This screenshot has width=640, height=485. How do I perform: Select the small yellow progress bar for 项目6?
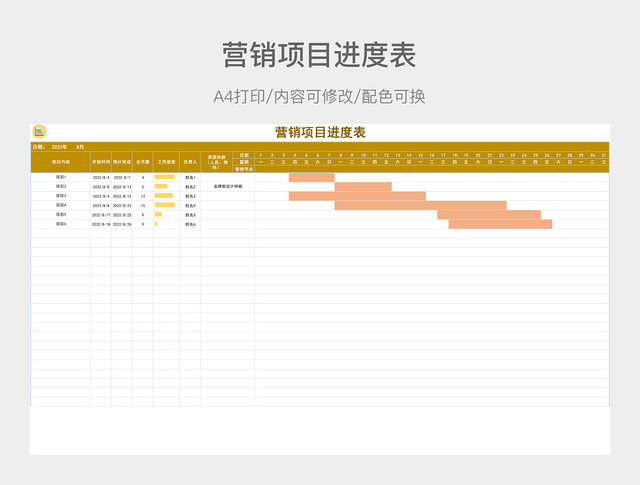(x=156, y=224)
